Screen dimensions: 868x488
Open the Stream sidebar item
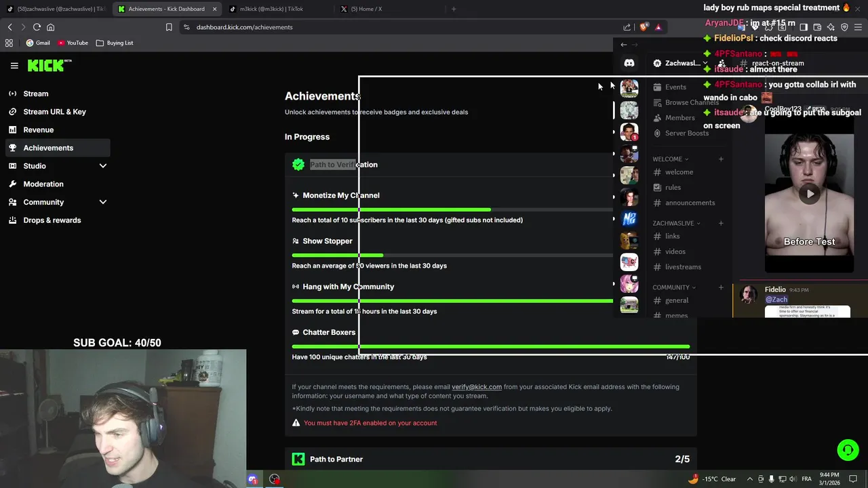coord(58,94)
